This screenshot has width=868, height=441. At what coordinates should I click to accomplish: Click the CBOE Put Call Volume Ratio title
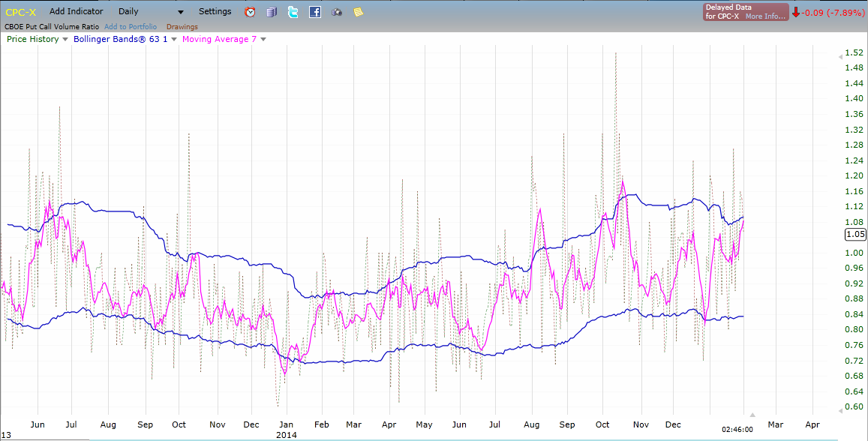[x=52, y=26]
